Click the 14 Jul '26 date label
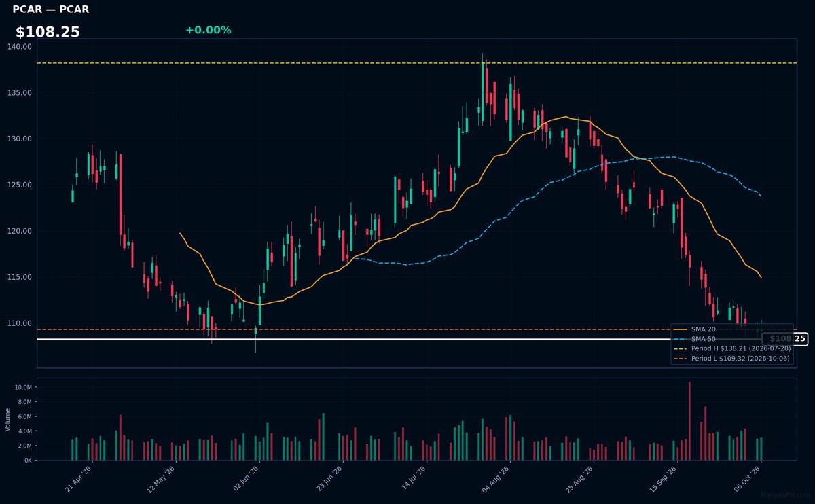Screen dimensions: 815x504 [x=413, y=478]
